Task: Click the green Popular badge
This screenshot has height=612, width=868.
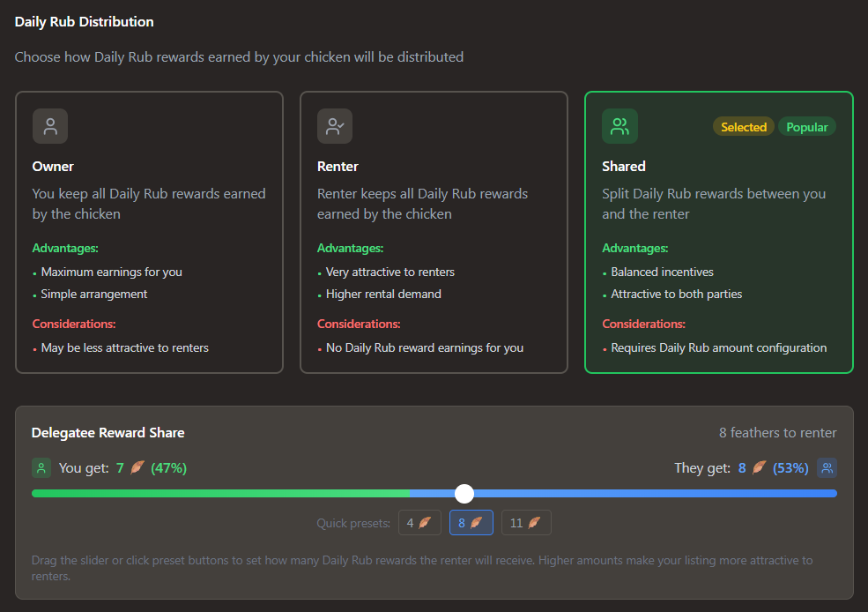Action: coord(806,127)
